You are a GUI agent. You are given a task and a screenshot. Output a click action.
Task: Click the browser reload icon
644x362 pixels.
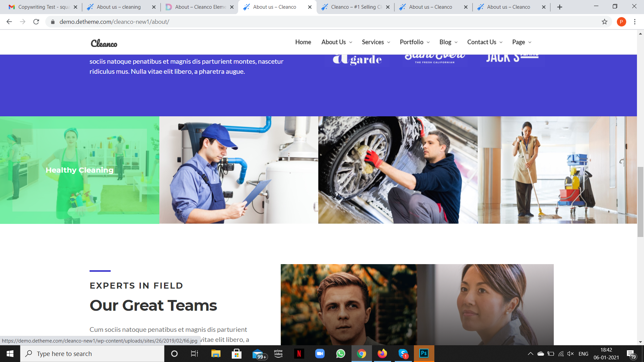click(36, 22)
